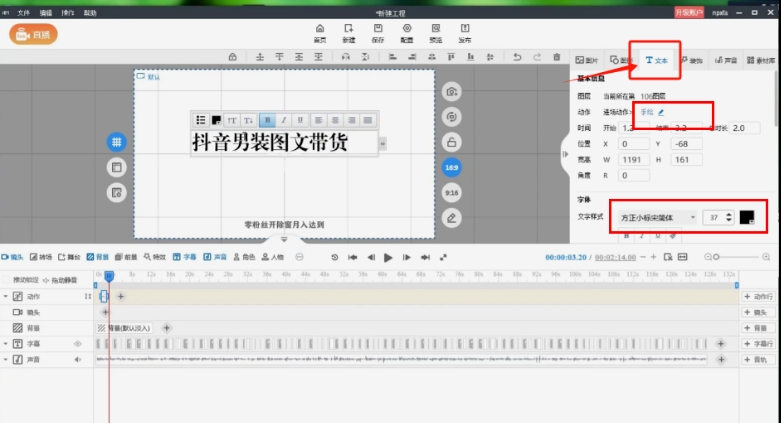This screenshot has width=781, height=423.
Task: Open the black font color swatch
Action: point(746,217)
